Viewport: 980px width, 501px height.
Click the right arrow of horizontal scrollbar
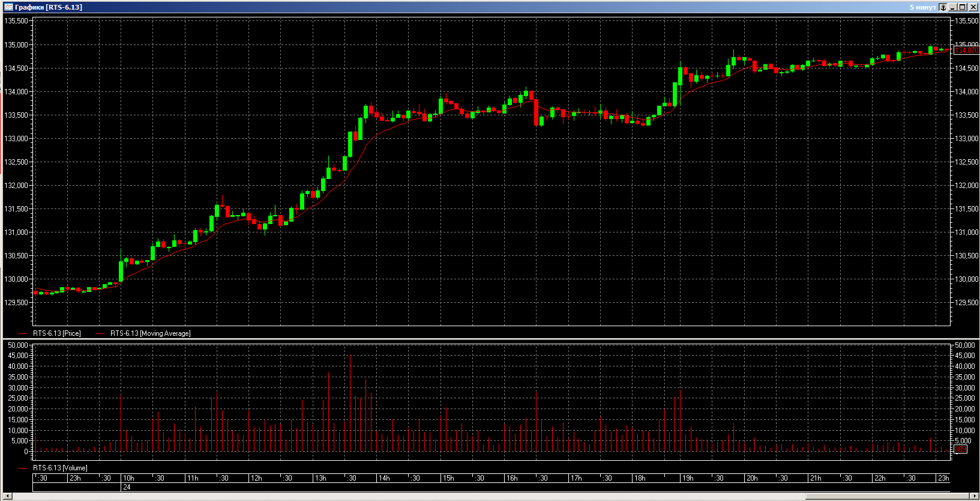973,496
